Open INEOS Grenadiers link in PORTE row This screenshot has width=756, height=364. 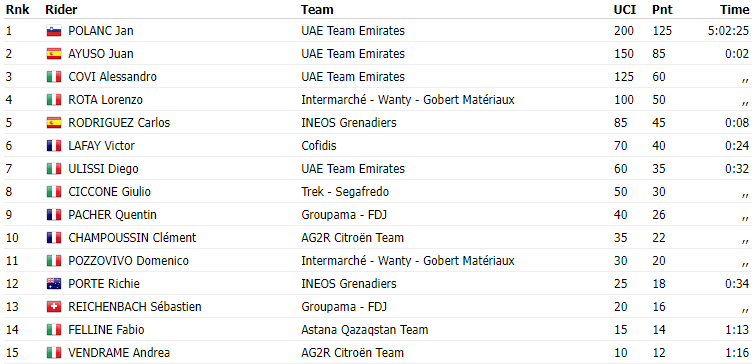(349, 284)
